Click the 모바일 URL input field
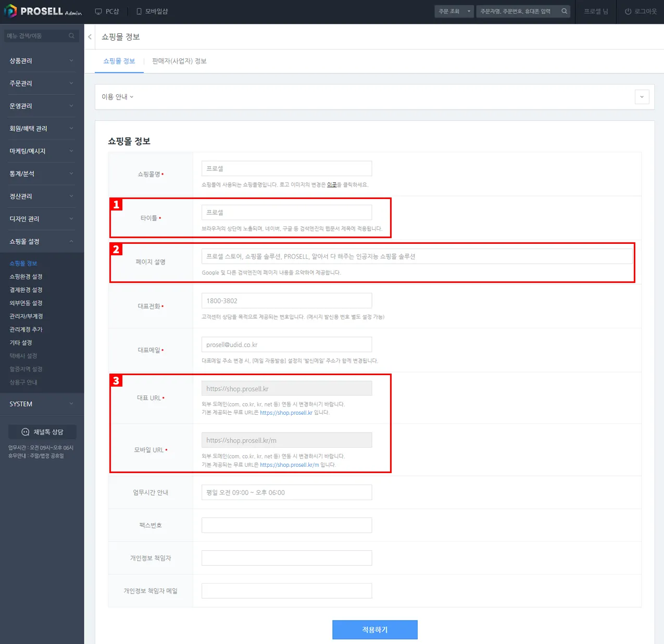Image resolution: width=664 pixels, height=644 pixels. point(287,440)
